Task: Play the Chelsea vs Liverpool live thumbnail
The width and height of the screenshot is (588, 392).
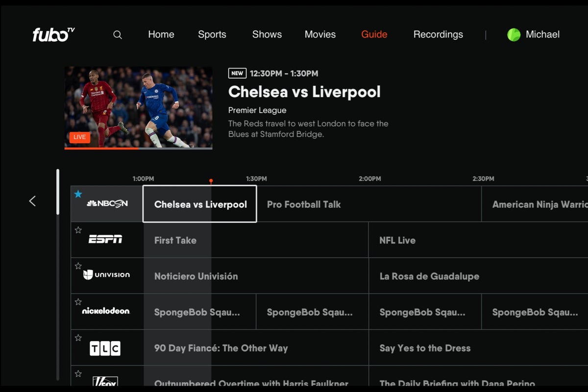Action: [139, 108]
